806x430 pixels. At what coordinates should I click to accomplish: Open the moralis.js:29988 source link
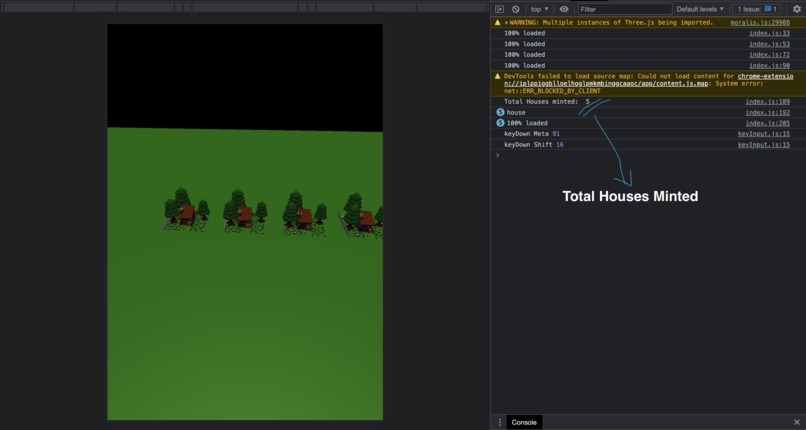click(x=760, y=23)
